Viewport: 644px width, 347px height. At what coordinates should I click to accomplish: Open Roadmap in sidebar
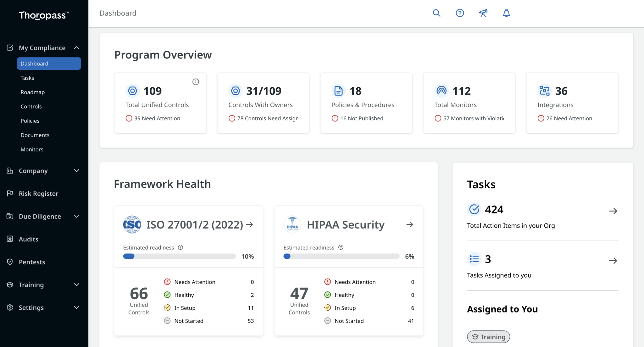[33, 92]
